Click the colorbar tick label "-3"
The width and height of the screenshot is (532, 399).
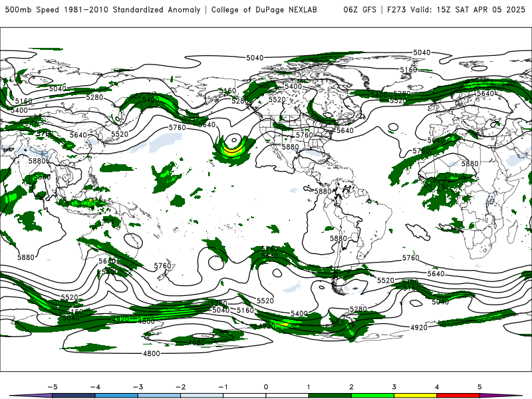point(138,387)
